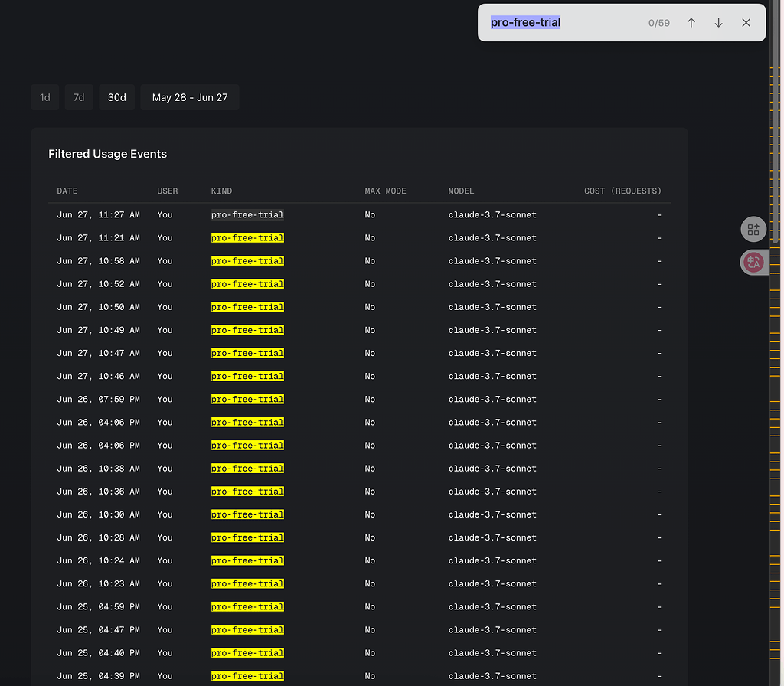This screenshot has width=784, height=686.
Task: Click the DATE column header
Action: 67,191
